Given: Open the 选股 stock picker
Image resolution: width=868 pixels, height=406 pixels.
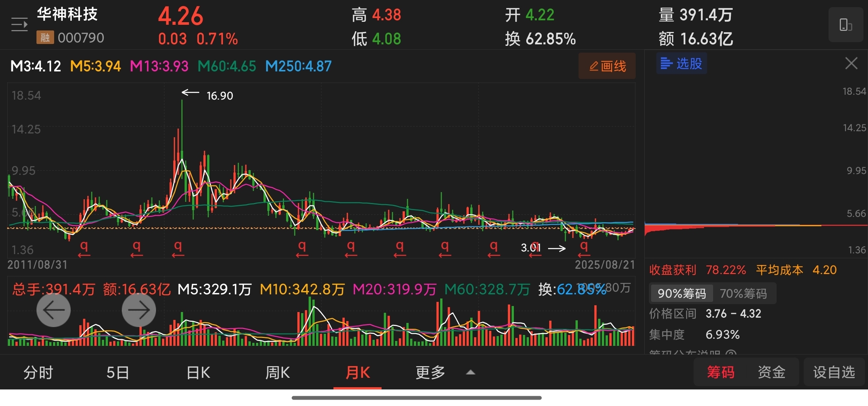Looking at the screenshot, I should click(682, 64).
